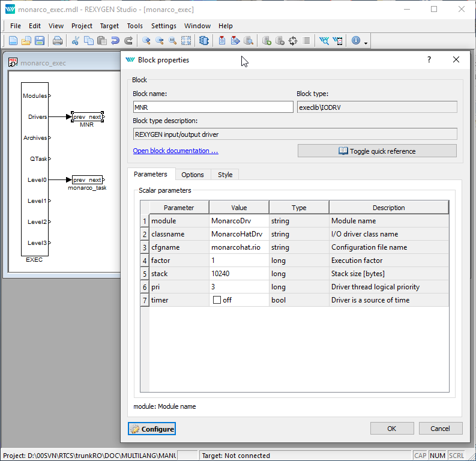Compile and download toolbar icon
476x461 pixels.
click(x=235, y=40)
